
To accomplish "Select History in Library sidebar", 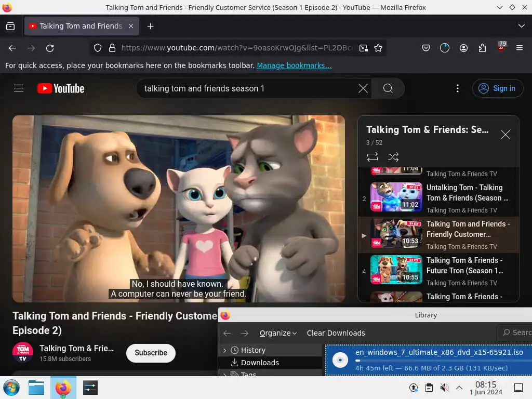I will coord(253,350).
